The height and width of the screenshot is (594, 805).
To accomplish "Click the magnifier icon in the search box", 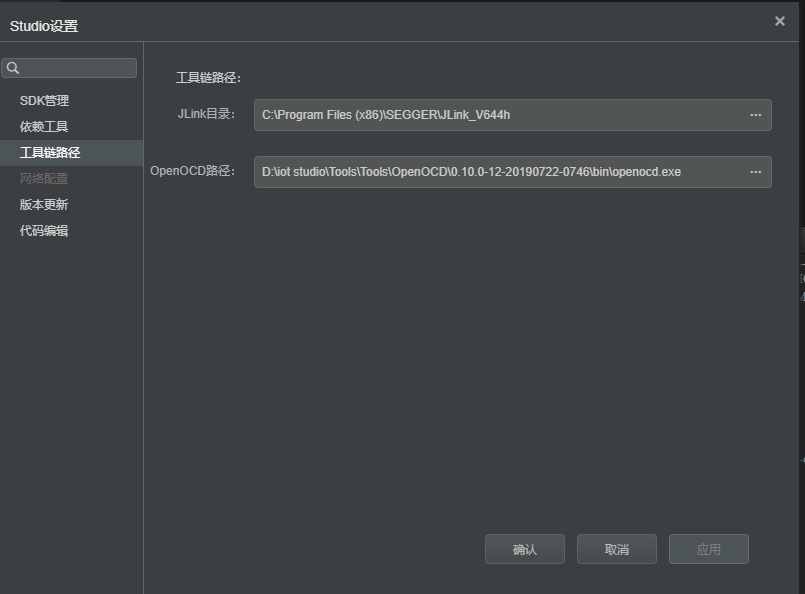I will click(x=13, y=68).
